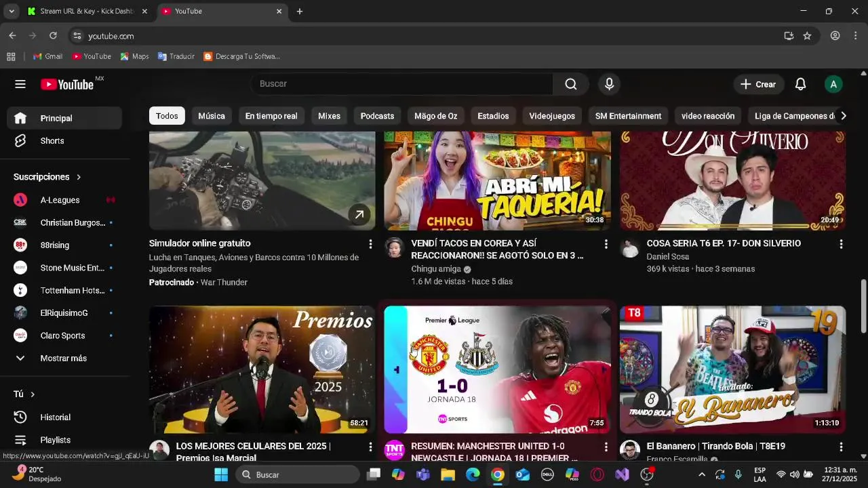Open the Traducir bookmark
This screenshot has width=868, height=488.
(x=176, y=56)
